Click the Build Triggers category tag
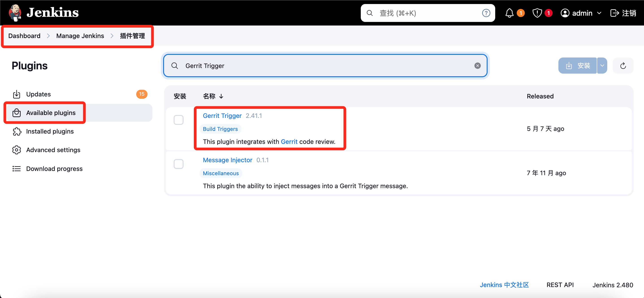 tap(220, 129)
